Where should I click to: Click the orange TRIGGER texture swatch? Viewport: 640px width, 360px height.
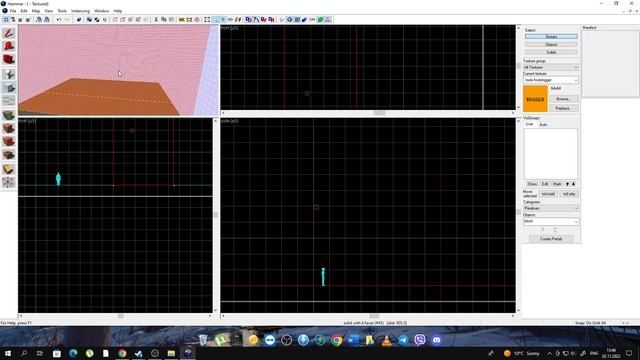(535, 99)
